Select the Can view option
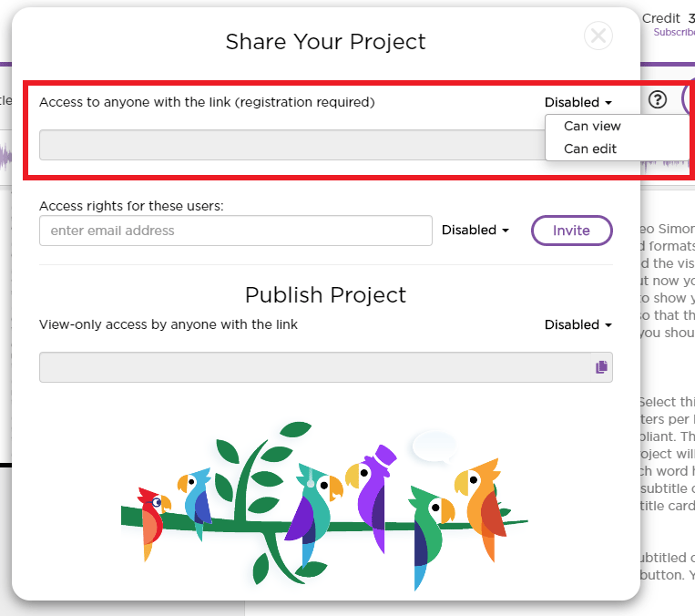This screenshot has width=695, height=616. click(x=592, y=127)
